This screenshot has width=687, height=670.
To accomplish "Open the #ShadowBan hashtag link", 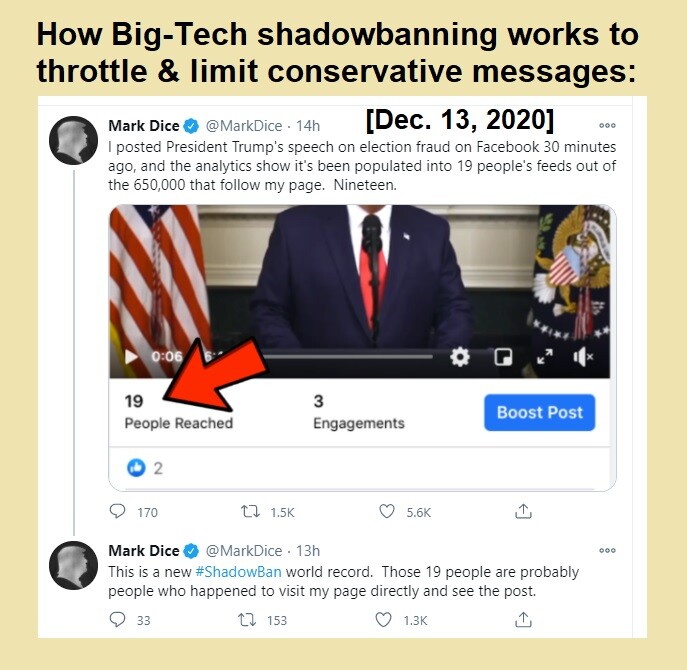I will click(238, 572).
